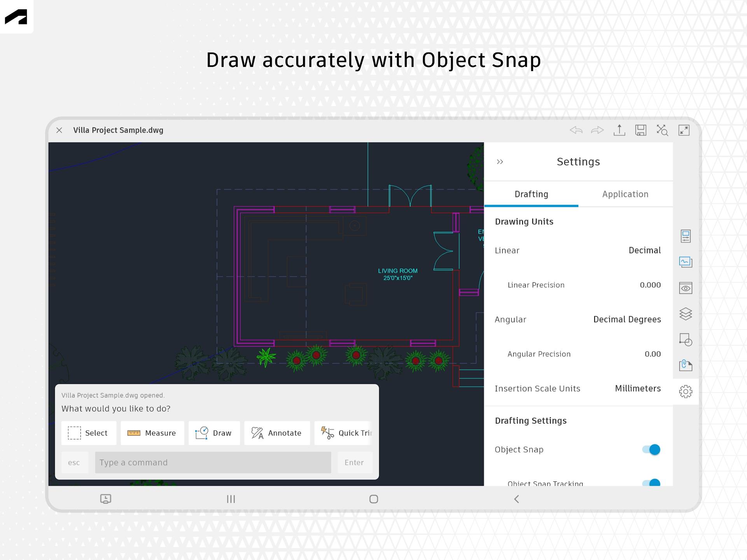Change Angular to different unit type
Image resolution: width=747 pixels, height=560 pixels.
click(x=626, y=319)
